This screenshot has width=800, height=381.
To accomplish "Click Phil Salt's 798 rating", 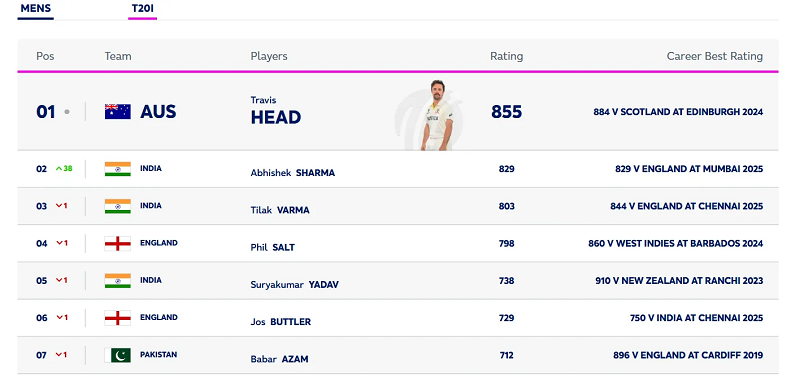I will tap(507, 243).
